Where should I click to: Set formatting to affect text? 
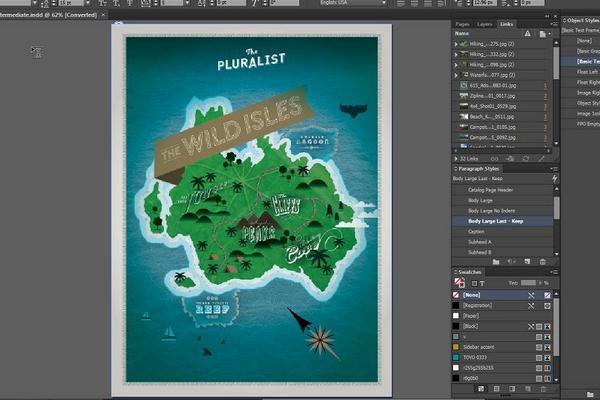[482, 283]
